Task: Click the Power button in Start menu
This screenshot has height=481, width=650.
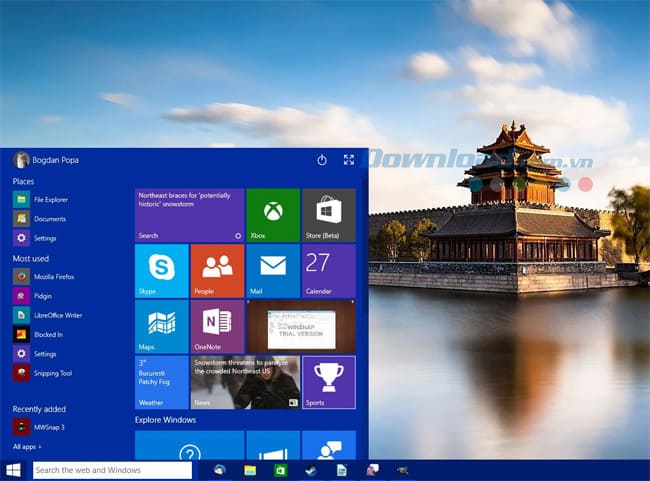Action: pos(322,160)
